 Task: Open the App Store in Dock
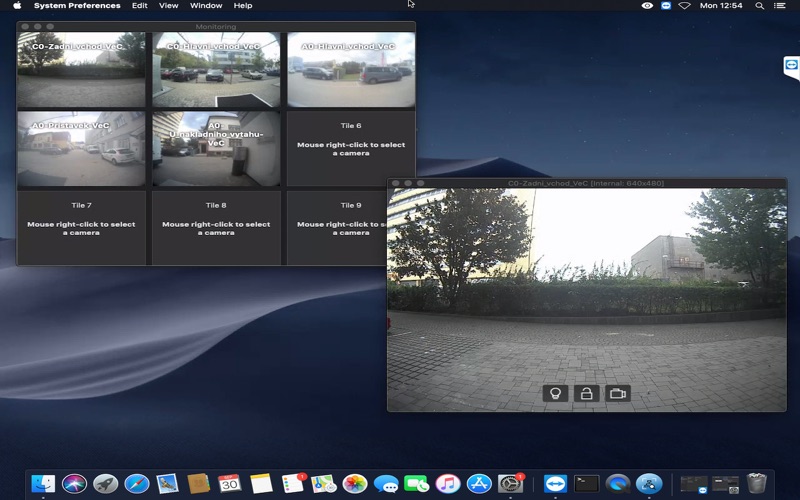pyautogui.click(x=479, y=483)
